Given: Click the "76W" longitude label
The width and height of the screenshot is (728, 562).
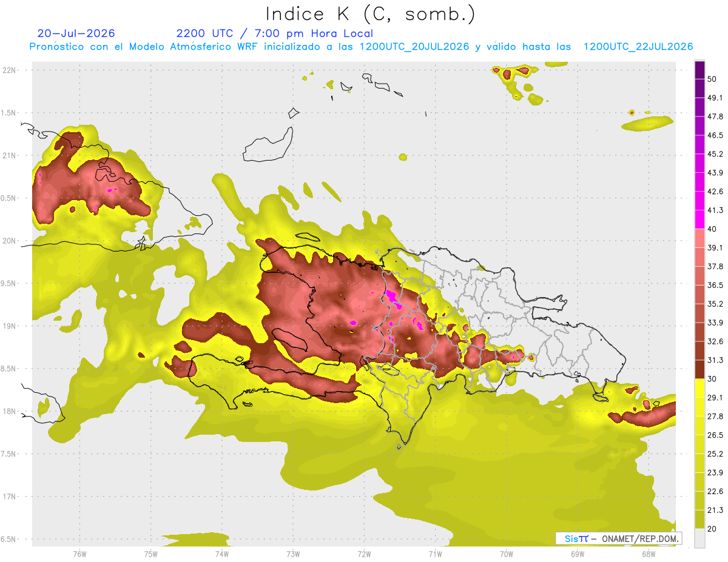Looking at the screenshot, I should point(79,554).
